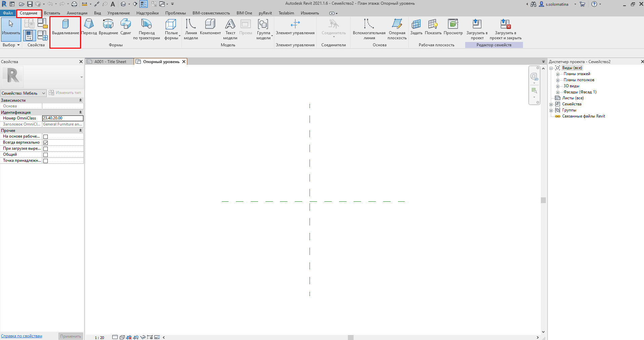
Task: Select the Вспомогательная линия tool
Action: click(x=369, y=30)
